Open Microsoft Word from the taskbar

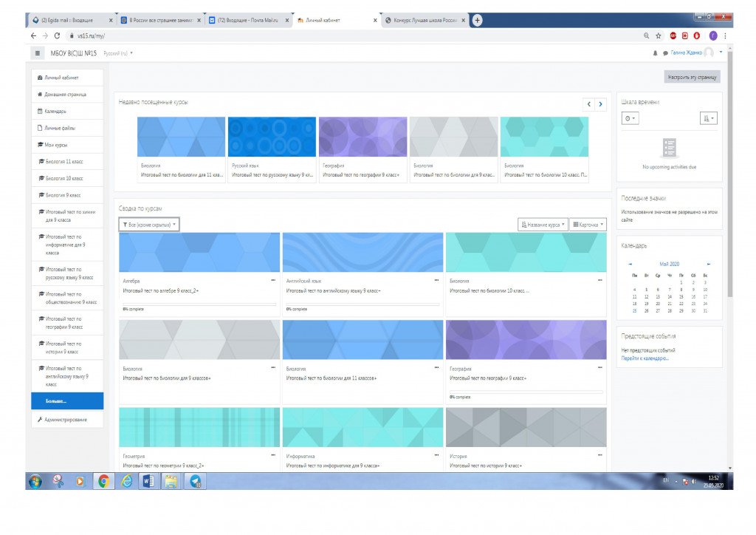pyautogui.click(x=148, y=481)
